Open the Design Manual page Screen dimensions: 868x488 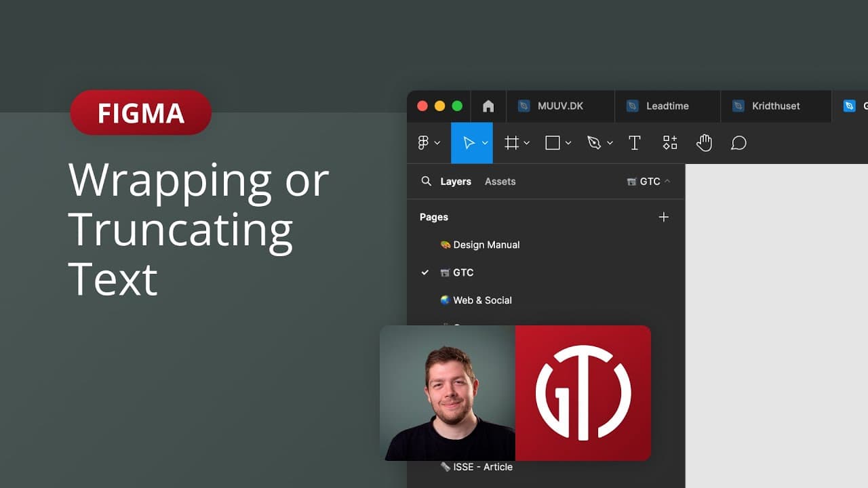(x=486, y=245)
